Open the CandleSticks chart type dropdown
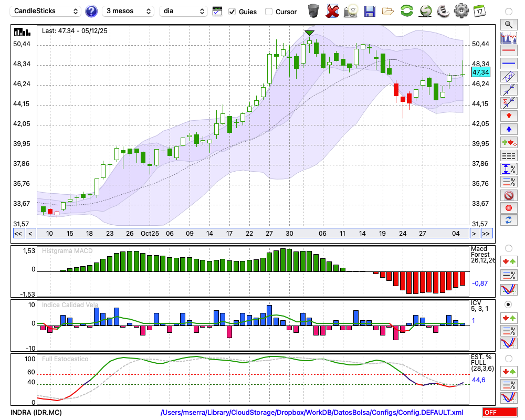Screen dimensions: 525x420 tap(46, 11)
